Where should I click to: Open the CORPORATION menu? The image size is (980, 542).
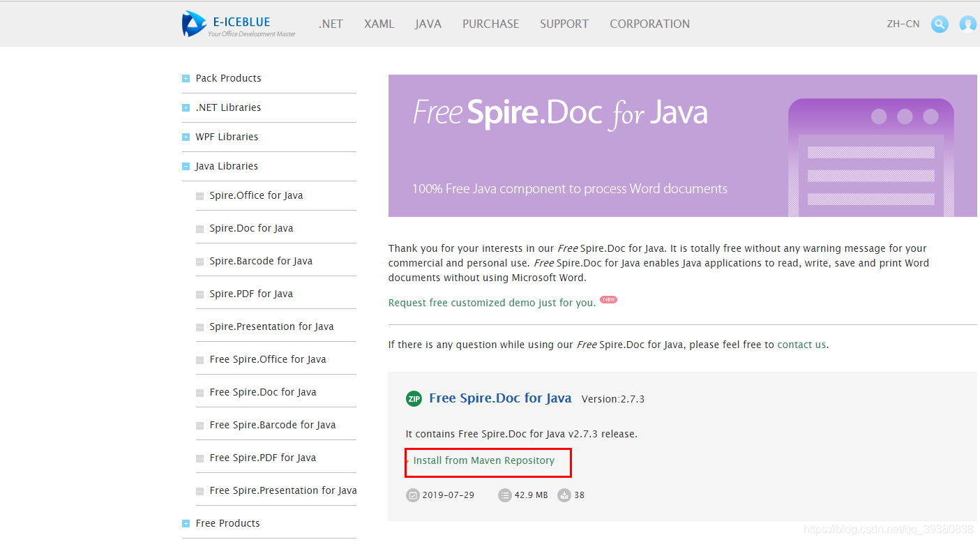coord(650,24)
